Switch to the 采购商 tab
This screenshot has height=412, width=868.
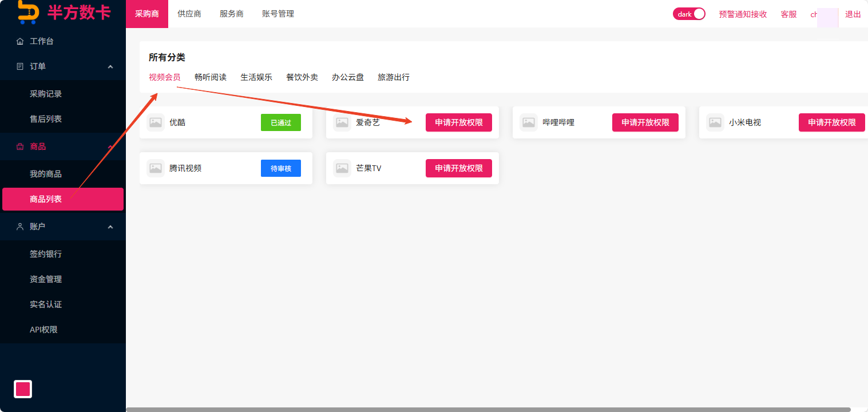[147, 14]
